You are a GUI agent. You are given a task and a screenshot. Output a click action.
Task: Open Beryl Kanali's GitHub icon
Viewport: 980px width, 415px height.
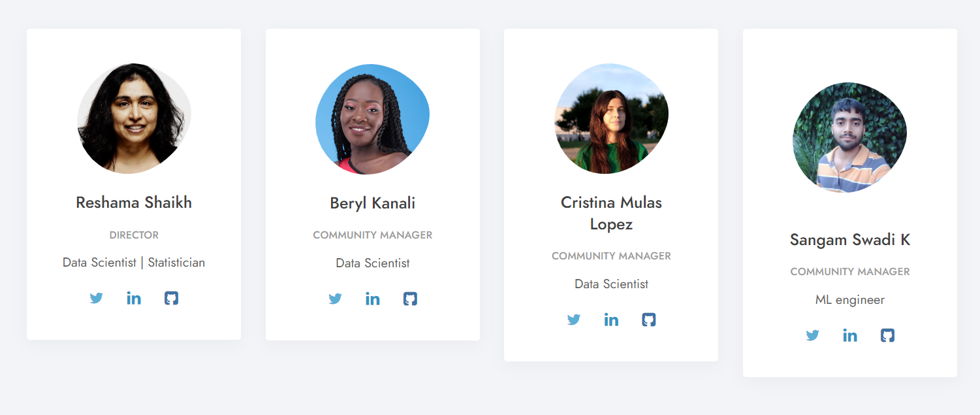click(410, 299)
